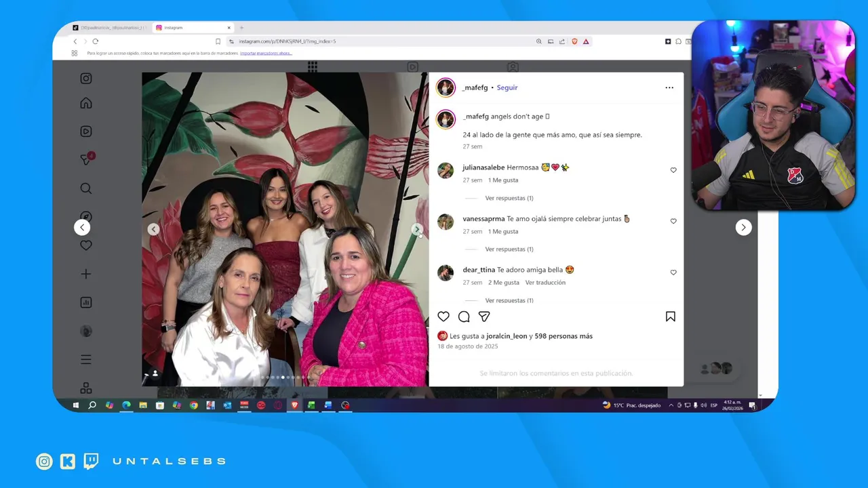The height and width of the screenshot is (488, 868).
Task: Follow _mafefg with Seguir
Action: 507,87
